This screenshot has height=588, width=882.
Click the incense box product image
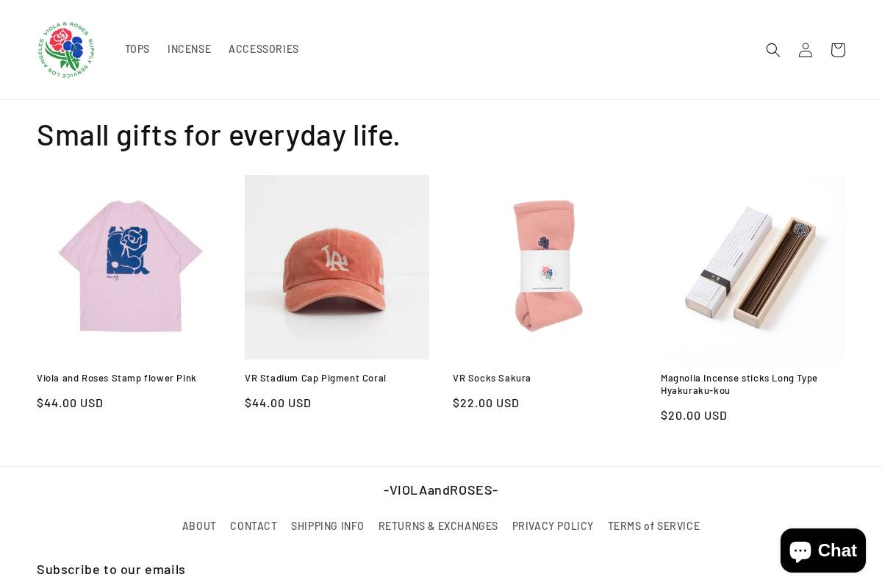752,267
